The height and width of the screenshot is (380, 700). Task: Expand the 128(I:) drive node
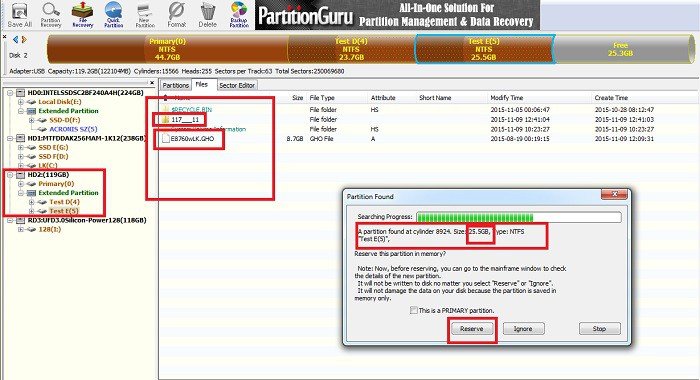(x=21, y=229)
